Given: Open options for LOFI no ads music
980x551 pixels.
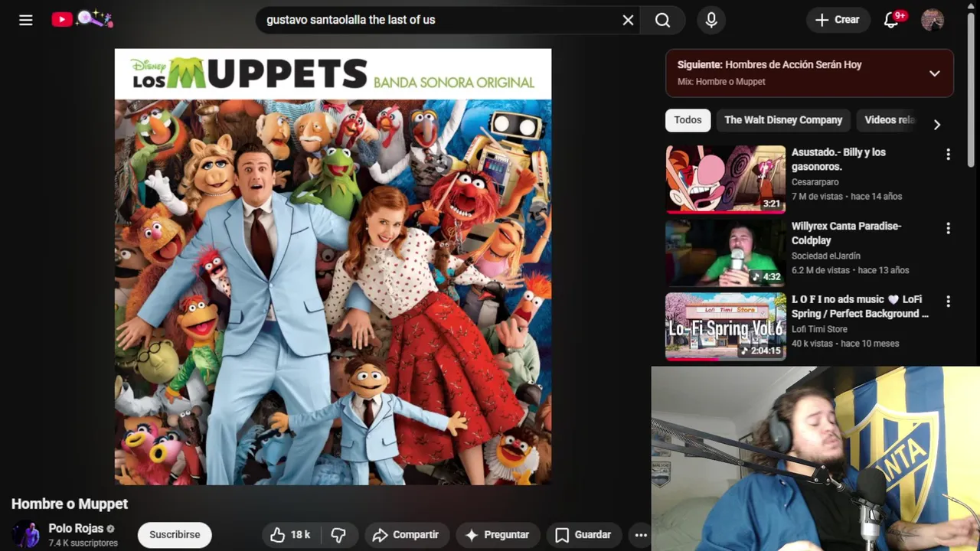Looking at the screenshot, I should pos(948,302).
